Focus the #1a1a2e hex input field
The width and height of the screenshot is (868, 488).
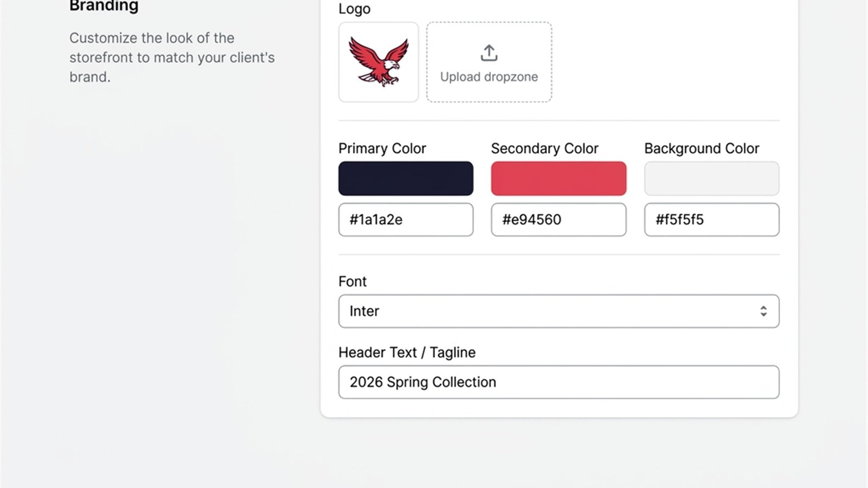coord(406,220)
